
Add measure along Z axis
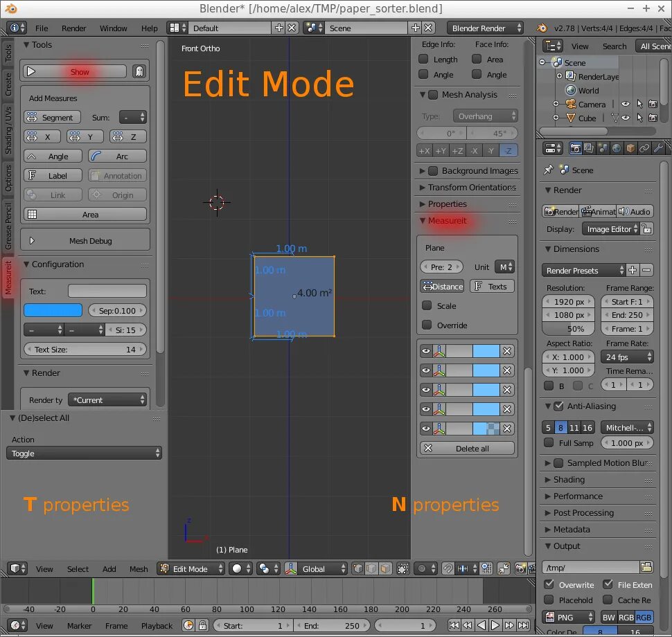pos(127,136)
